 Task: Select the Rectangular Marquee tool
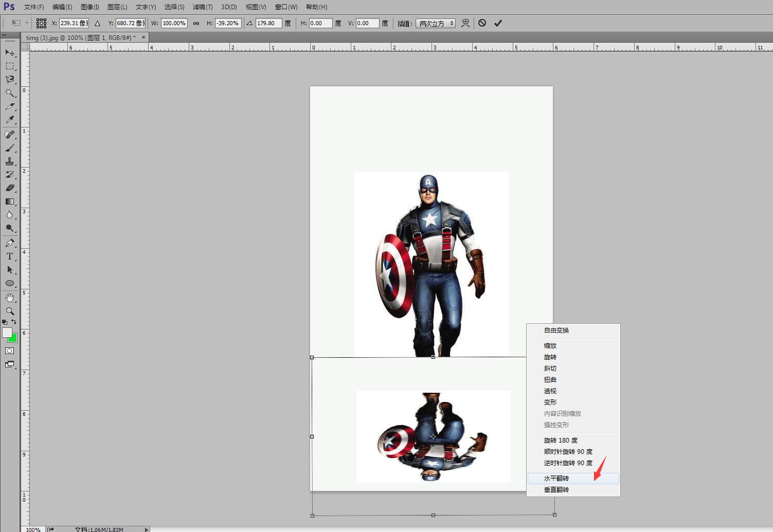point(10,66)
